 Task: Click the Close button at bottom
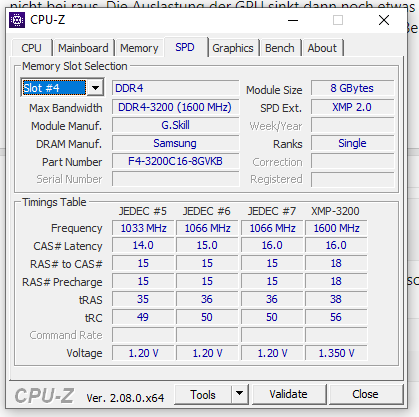pyautogui.click(x=365, y=394)
